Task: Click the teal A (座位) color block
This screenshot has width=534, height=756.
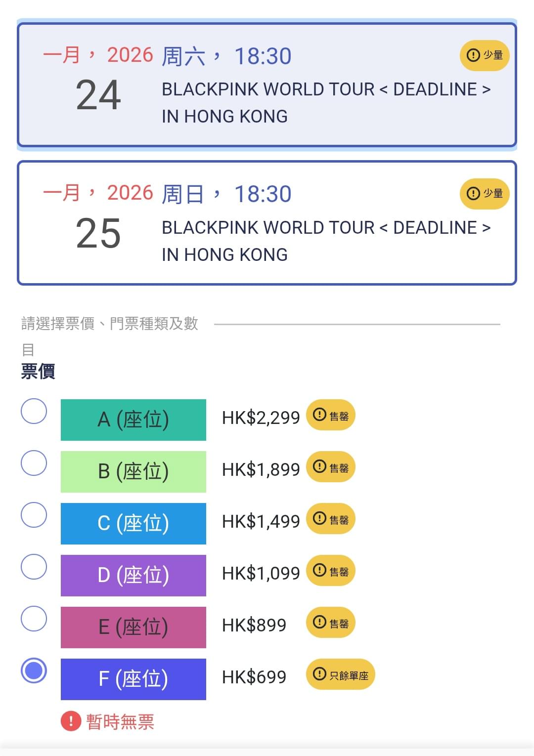Action: pyautogui.click(x=133, y=420)
